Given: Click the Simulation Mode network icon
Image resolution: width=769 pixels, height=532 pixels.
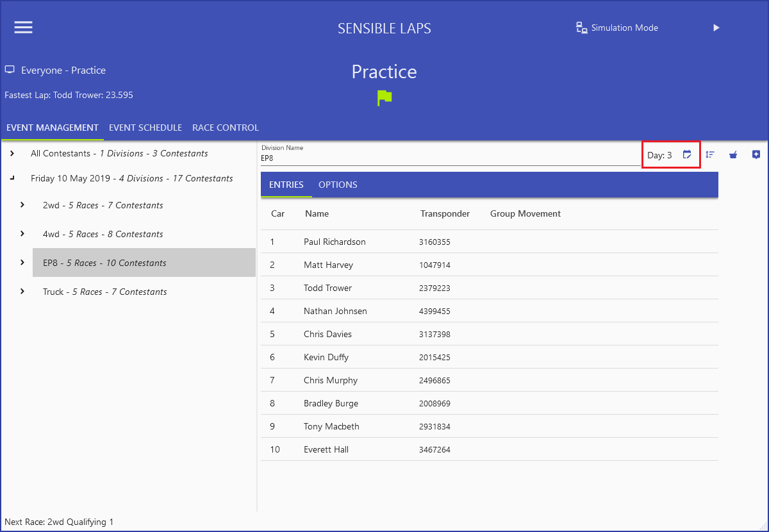Looking at the screenshot, I should [x=581, y=28].
